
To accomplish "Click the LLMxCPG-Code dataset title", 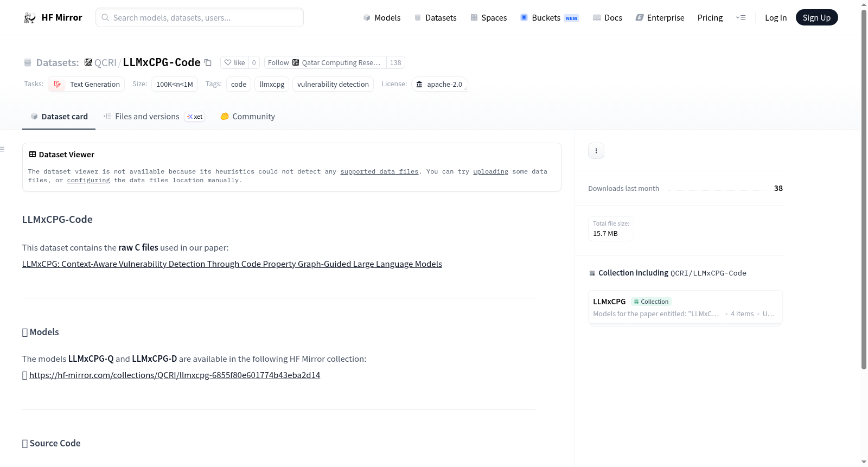I will pyautogui.click(x=162, y=62).
